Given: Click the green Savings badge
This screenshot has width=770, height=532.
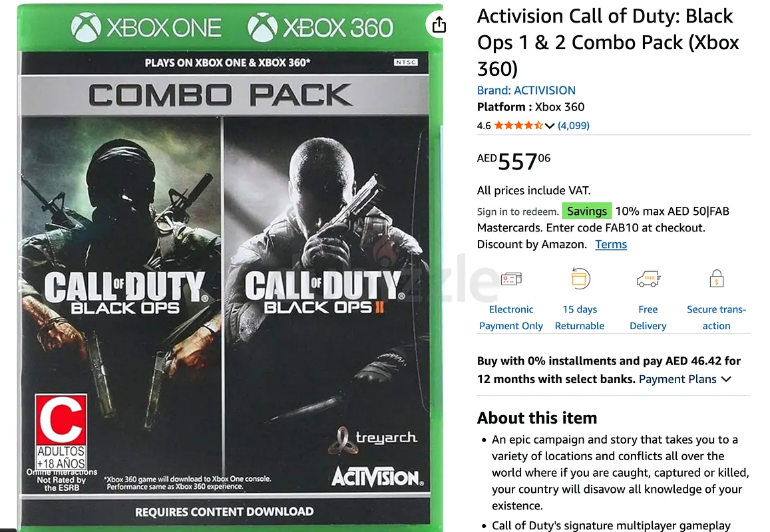Looking at the screenshot, I should pos(587,211).
